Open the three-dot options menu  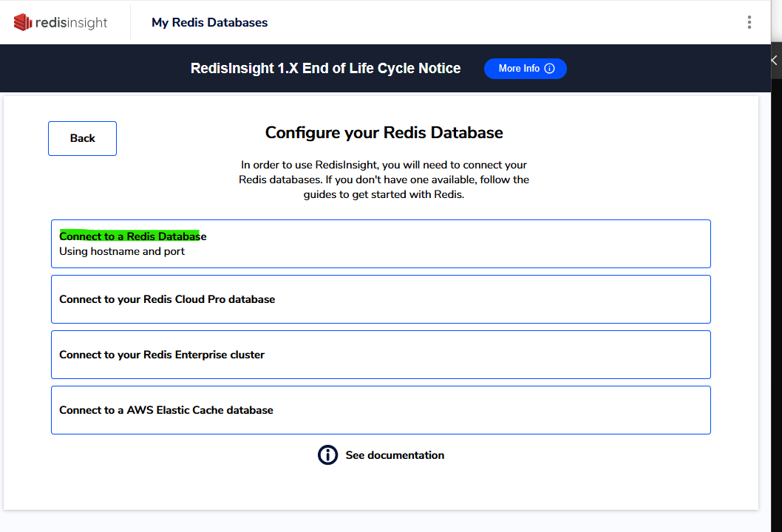[749, 22]
